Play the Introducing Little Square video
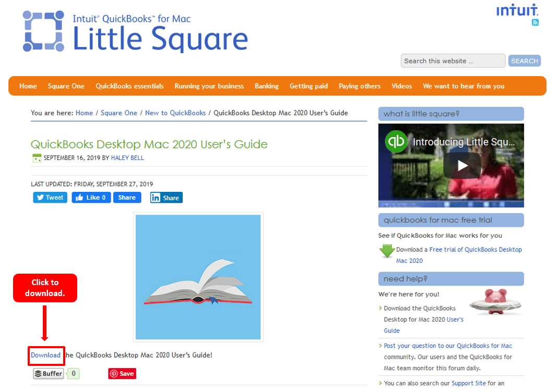560x392 pixels. pos(462,165)
